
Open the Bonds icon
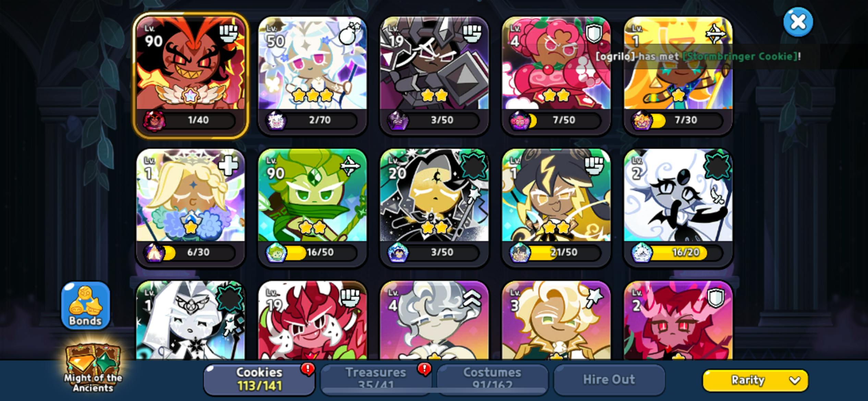tap(85, 305)
